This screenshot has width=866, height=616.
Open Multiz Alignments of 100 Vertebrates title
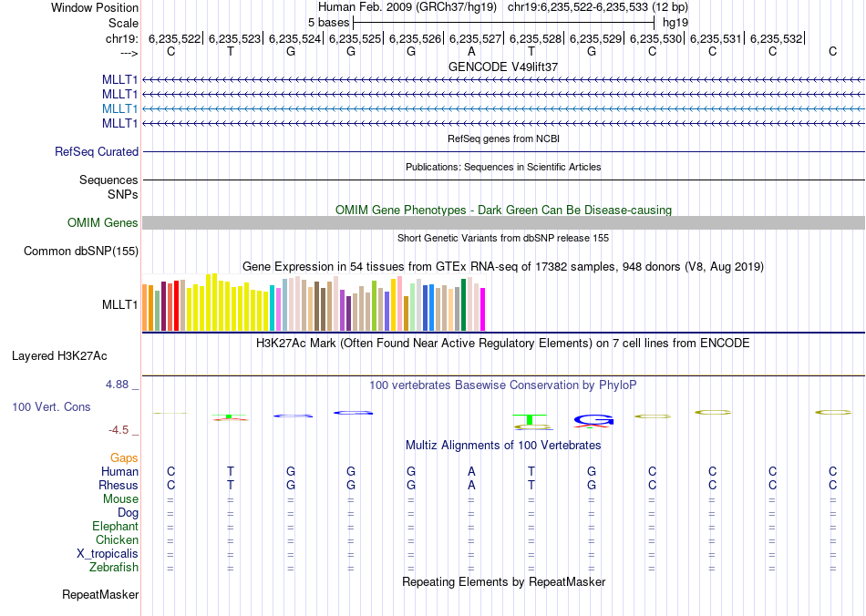503,445
